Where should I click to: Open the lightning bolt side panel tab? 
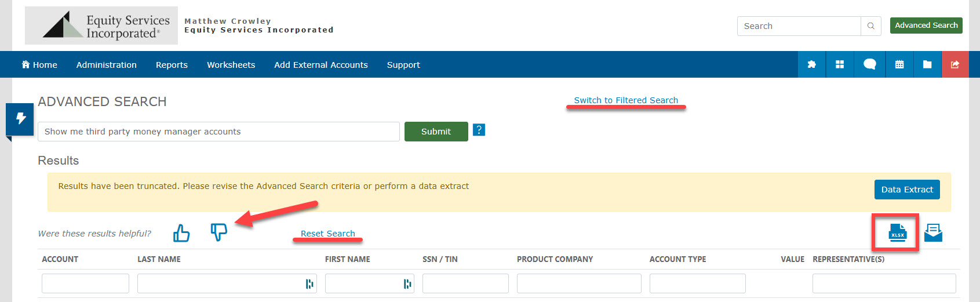pos(20,119)
